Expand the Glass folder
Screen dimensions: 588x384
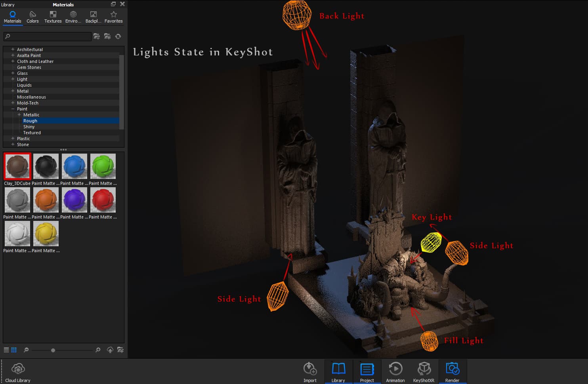pos(13,73)
